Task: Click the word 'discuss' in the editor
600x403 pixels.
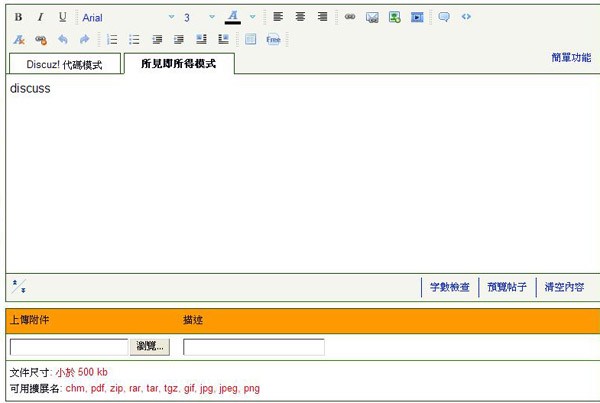Action: click(x=30, y=88)
